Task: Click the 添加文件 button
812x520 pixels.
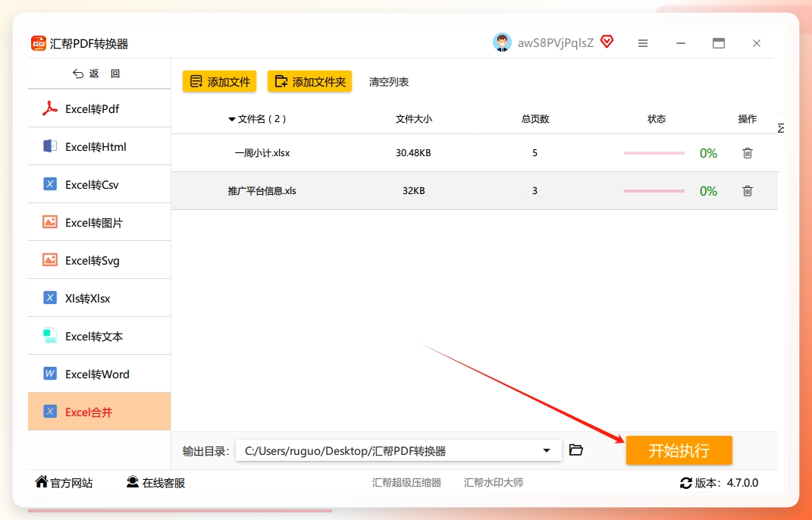Action: (x=220, y=81)
